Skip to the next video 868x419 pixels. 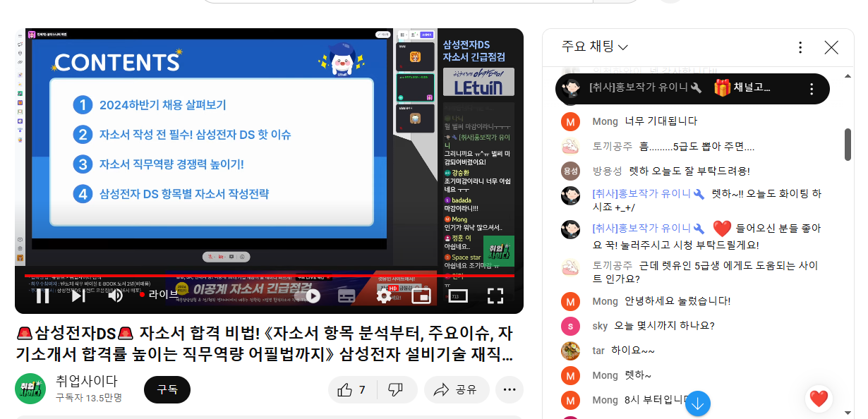(x=78, y=296)
